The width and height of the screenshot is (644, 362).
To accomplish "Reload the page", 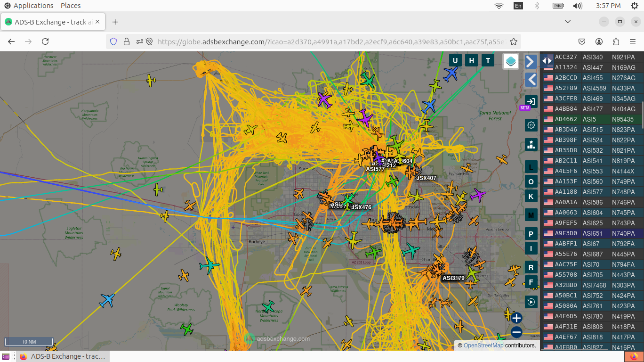I will (x=45, y=41).
